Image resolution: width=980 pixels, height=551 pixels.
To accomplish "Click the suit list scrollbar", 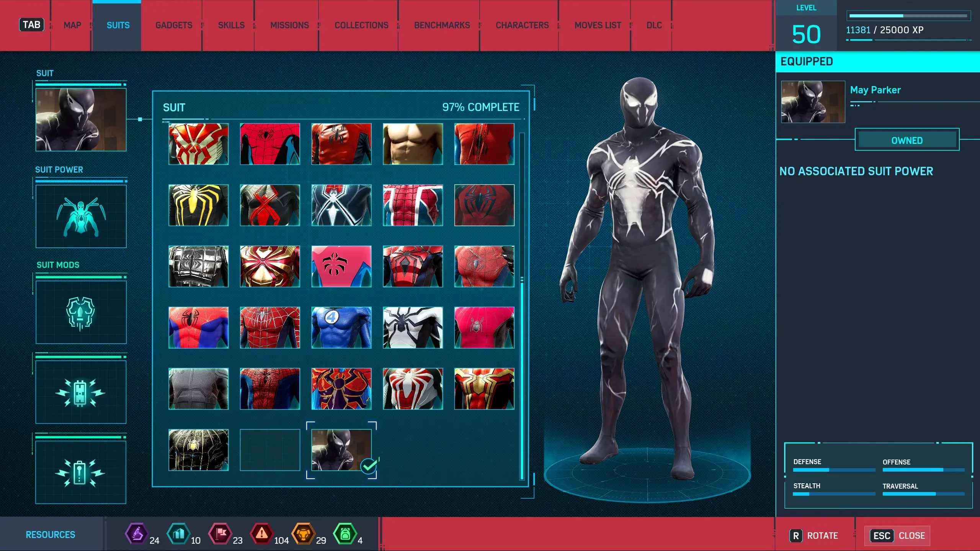I will click(522, 306).
